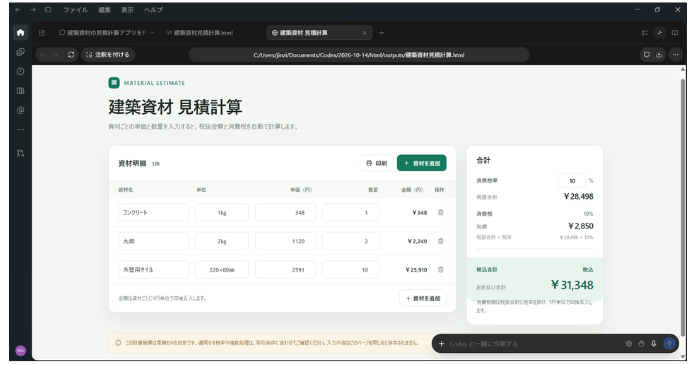
Task: Edit the 220×60mm unit field
Action: pos(222,269)
